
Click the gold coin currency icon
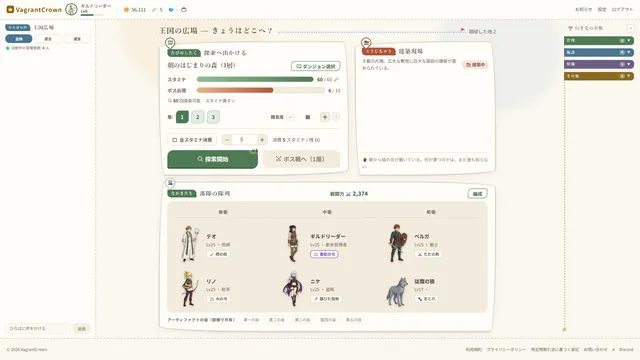(x=127, y=10)
